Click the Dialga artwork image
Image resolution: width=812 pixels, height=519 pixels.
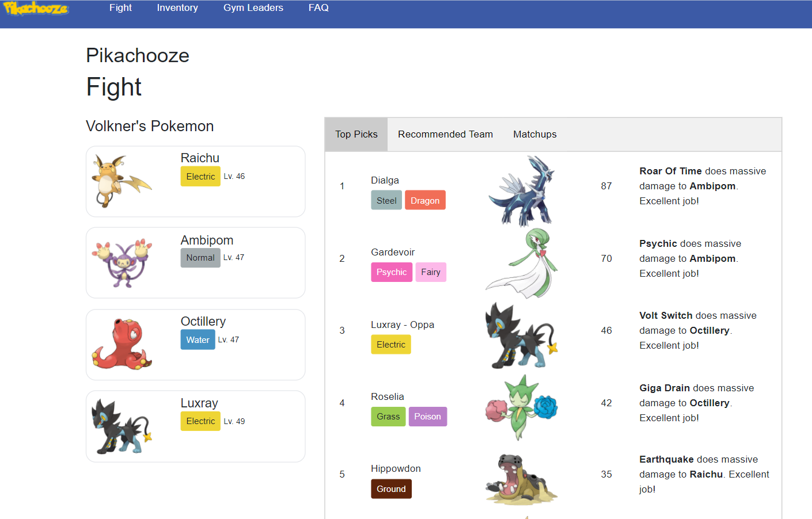click(522, 190)
